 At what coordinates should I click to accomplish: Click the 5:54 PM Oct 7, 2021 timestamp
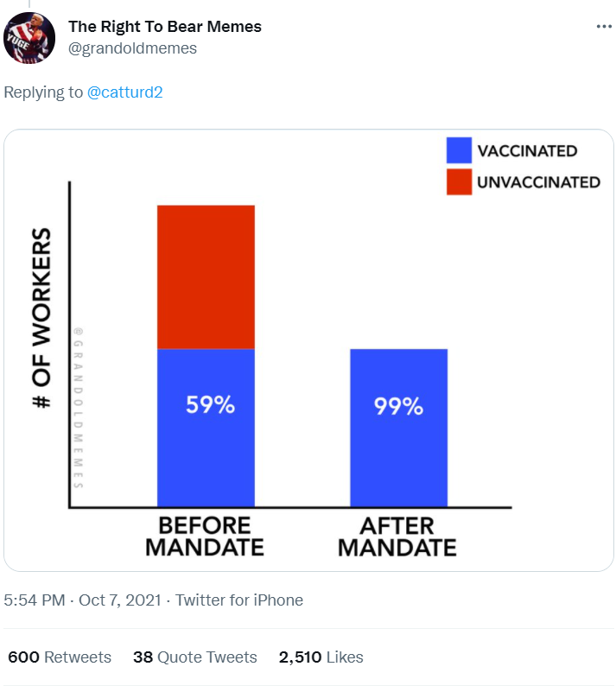click(83, 600)
